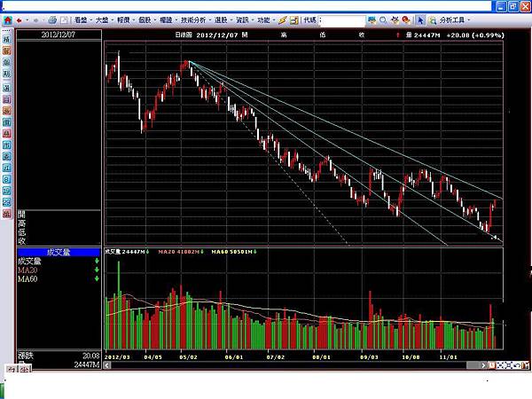The image size is (532, 399).
Task: Open search with the magnifier icon
Action: (x=383, y=20)
